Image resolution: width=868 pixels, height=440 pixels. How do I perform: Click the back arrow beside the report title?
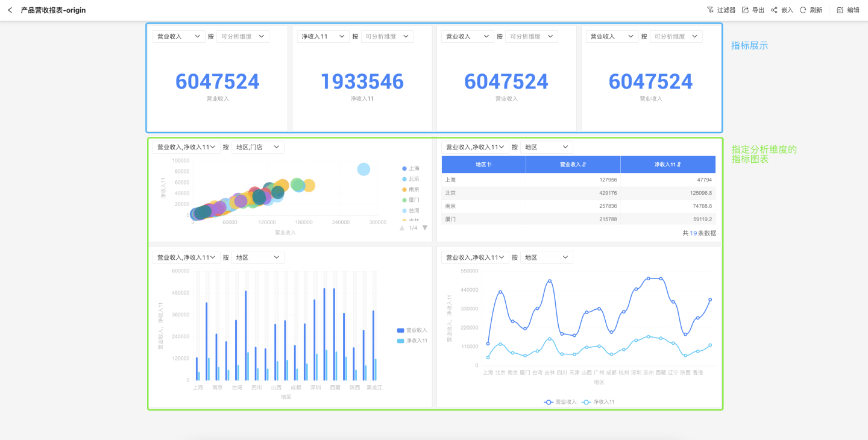(10, 10)
